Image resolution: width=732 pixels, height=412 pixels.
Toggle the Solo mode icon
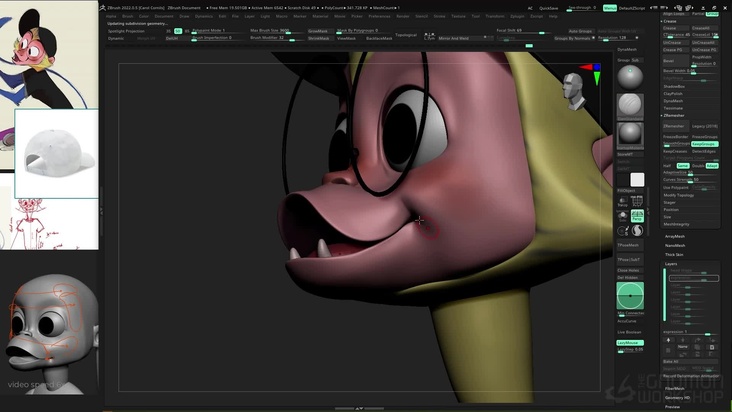click(x=623, y=216)
